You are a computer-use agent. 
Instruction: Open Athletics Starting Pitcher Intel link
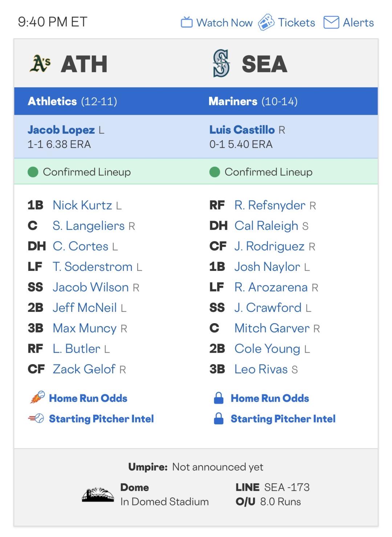101,419
